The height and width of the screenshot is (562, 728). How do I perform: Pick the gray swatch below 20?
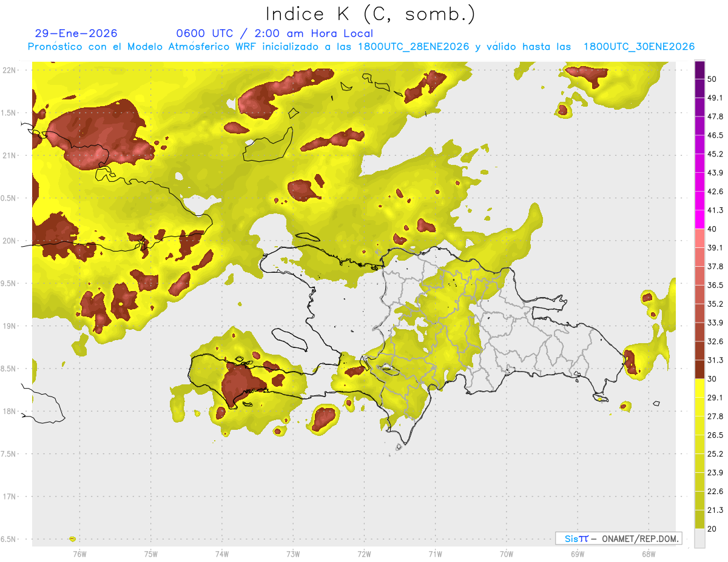pyautogui.click(x=699, y=538)
